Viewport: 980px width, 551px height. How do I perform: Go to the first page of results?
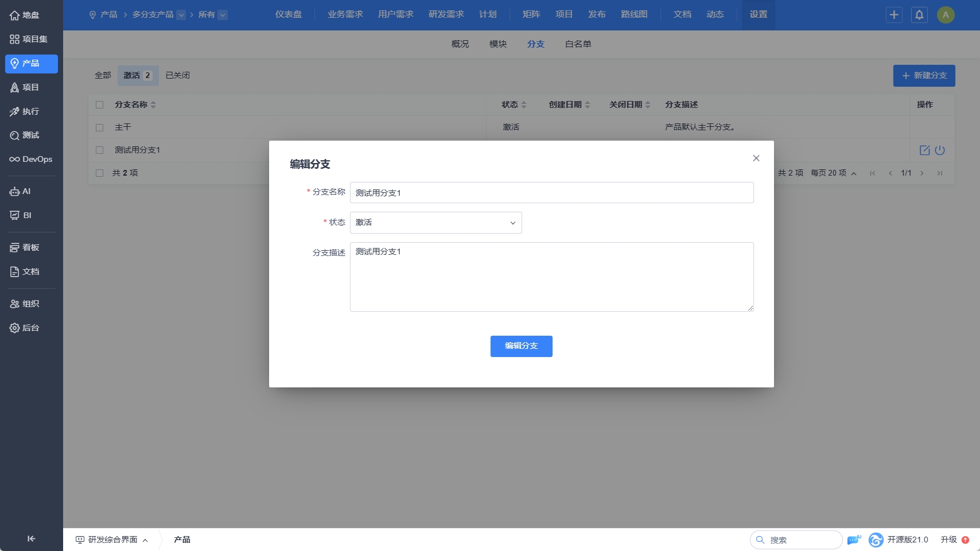coord(873,173)
